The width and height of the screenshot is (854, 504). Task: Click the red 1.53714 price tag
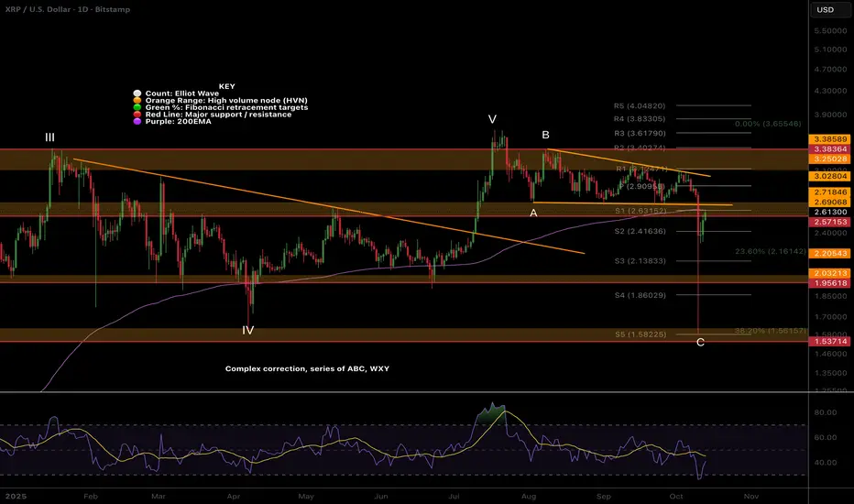[x=830, y=342]
